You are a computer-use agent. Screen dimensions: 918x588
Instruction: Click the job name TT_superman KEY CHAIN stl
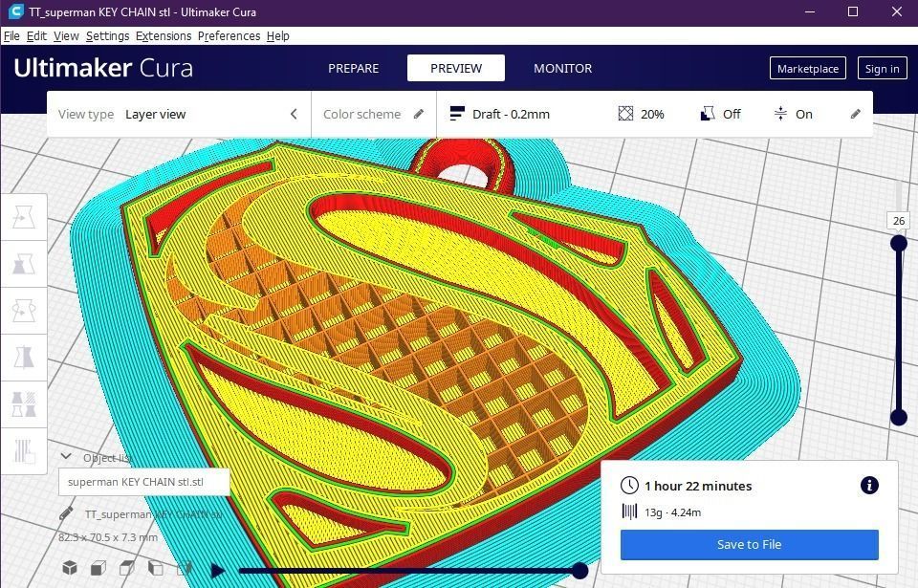tap(153, 514)
